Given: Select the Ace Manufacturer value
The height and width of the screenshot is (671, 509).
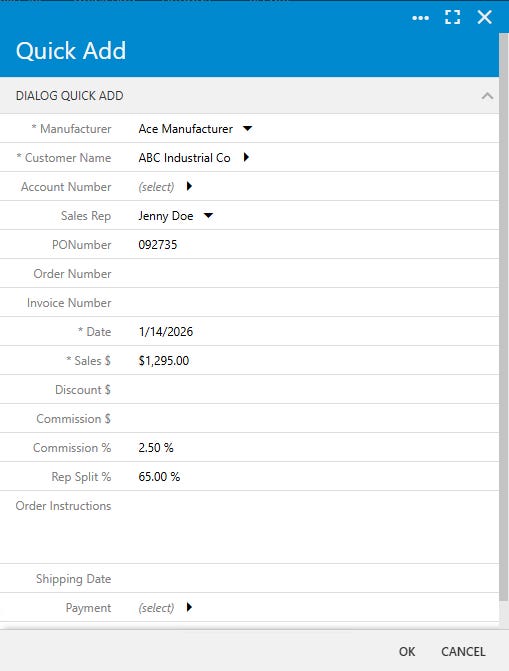Looking at the screenshot, I should click(185, 129).
